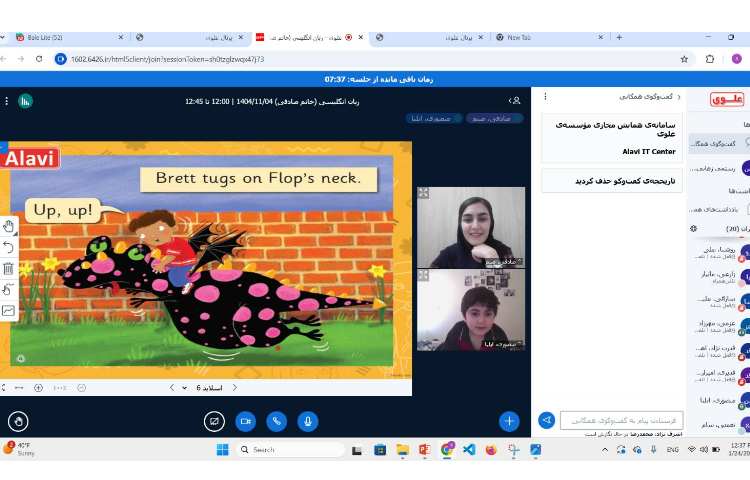Open the slide number selector dropdown
The image size is (750, 480).
coord(204,388)
